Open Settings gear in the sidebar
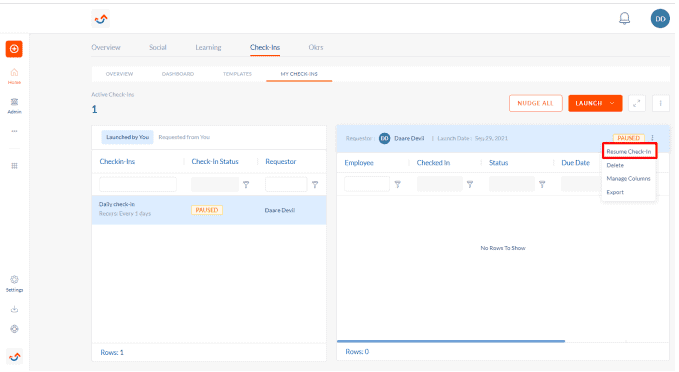Viewport: 679px width, 372px height. (14, 284)
